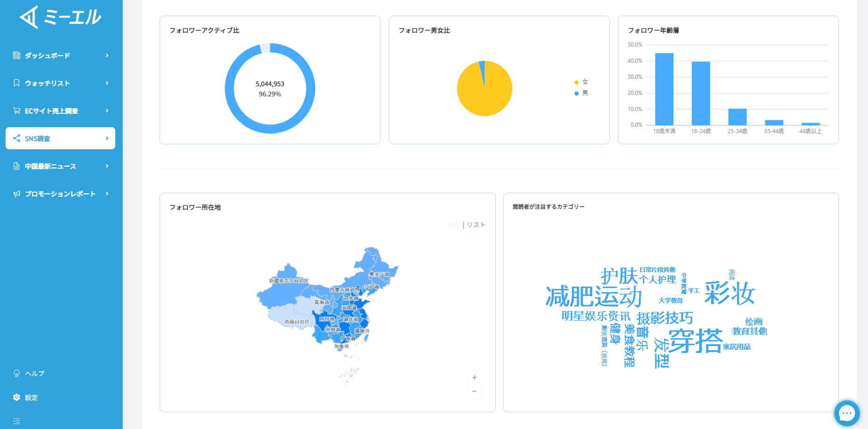Click the 5,044,953 follower count text

point(270,84)
